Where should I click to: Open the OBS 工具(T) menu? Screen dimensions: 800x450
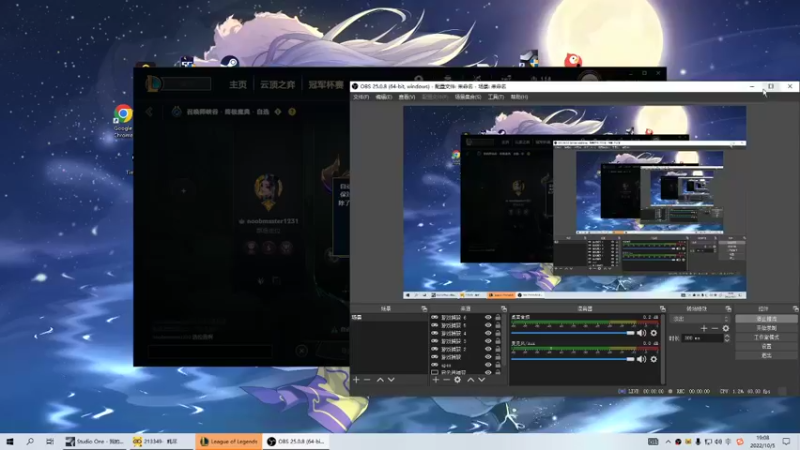click(x=495, y=97)
